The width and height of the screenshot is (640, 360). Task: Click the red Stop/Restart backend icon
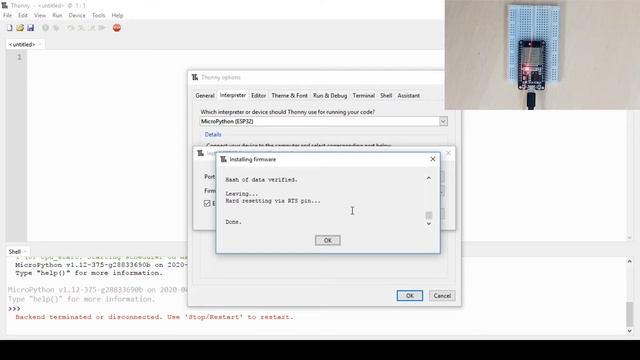tap(117, 28)
